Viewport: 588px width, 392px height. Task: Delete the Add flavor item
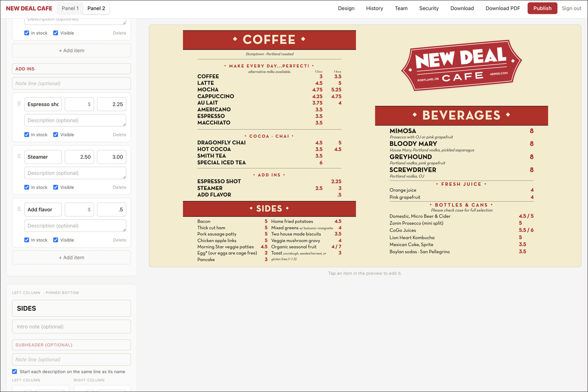(119, 240)
